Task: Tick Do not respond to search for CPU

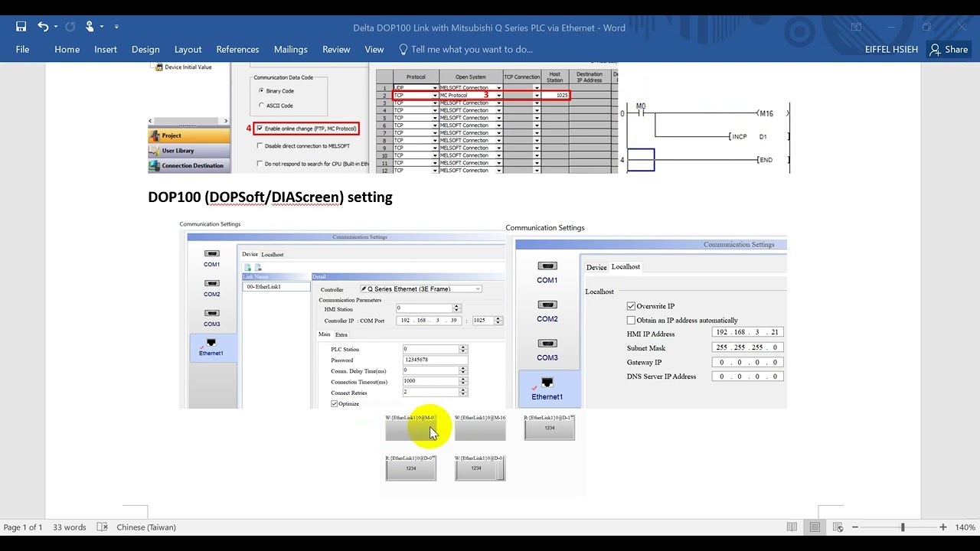Action: tap(260, 164)
